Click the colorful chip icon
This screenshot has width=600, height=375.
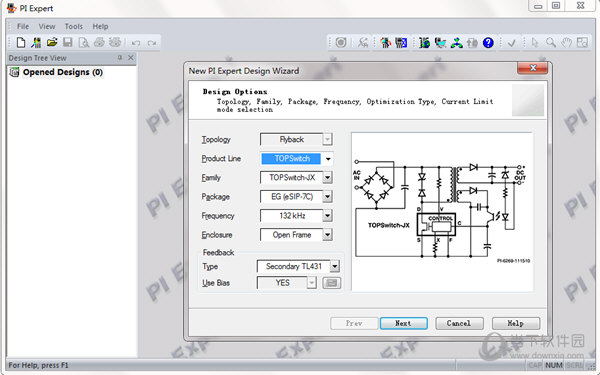[386, 42]
